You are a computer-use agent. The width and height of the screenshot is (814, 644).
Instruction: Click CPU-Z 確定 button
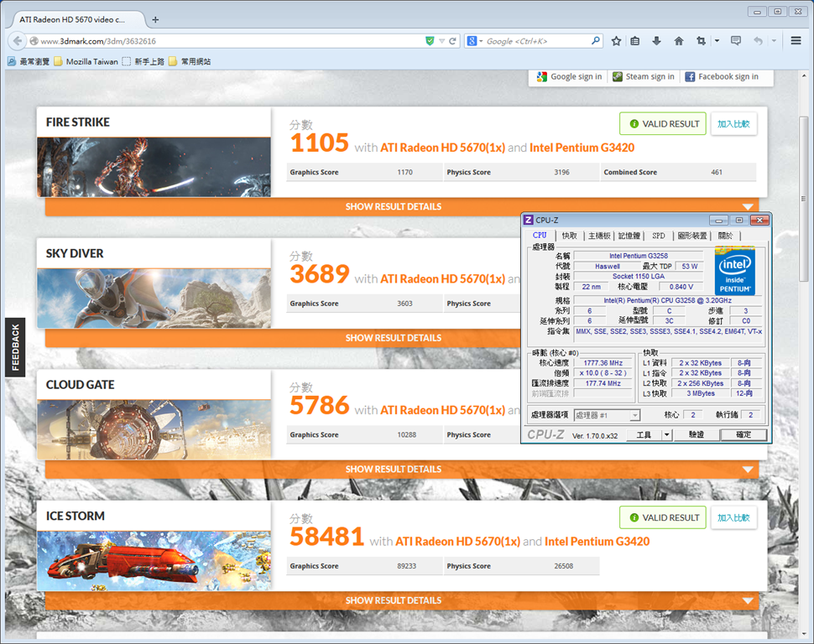pyautogui.click(x=744, y=435)
